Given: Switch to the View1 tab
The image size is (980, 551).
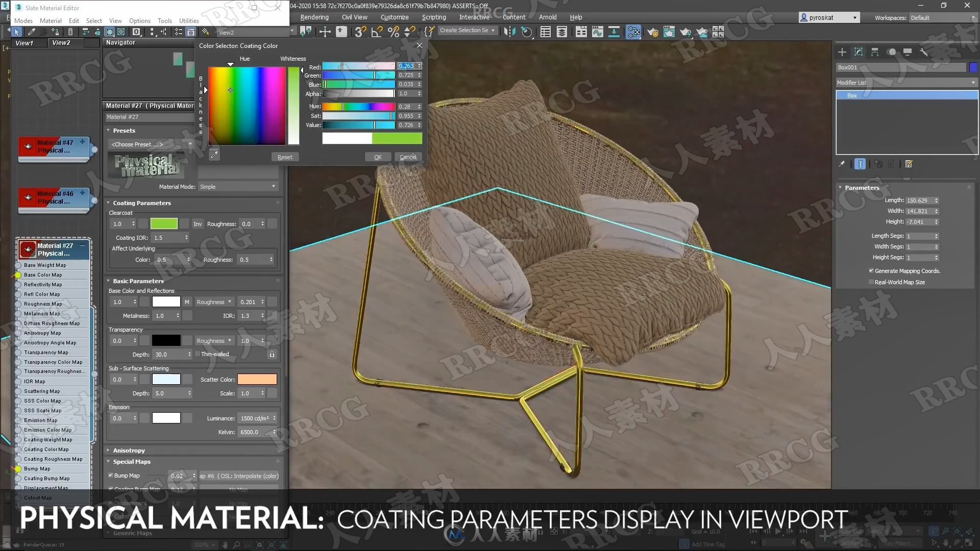Looking at the screenshot, I should tap(24, 43).
